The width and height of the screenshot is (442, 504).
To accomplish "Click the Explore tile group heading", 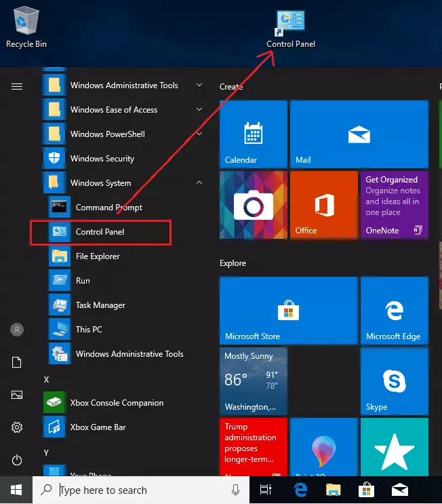I will point(233,263).
